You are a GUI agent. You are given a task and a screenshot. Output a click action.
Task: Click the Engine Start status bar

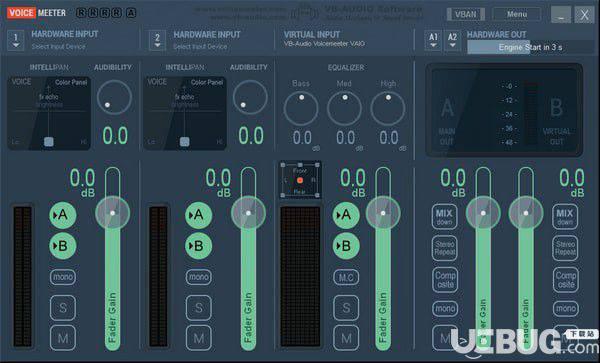pos(530,47)
